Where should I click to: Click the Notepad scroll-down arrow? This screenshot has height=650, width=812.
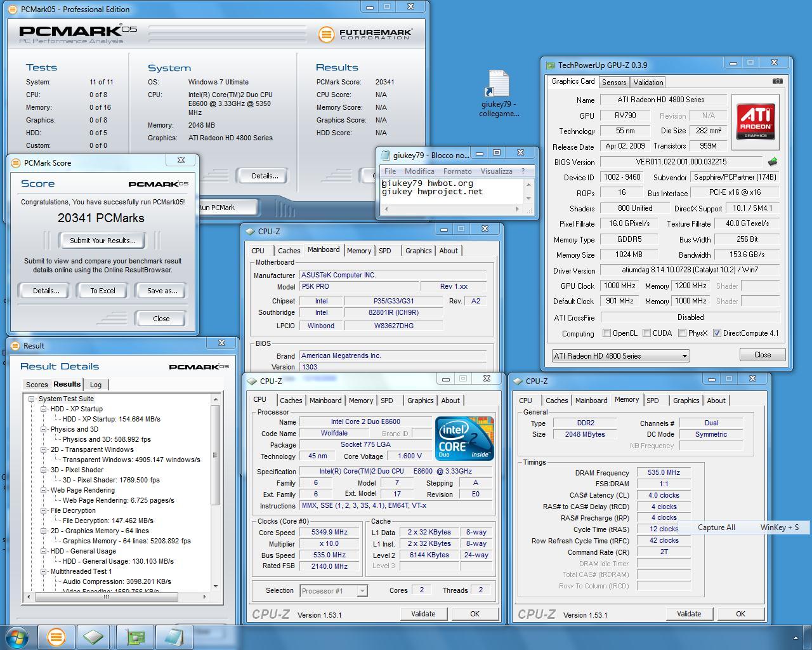(x=529, y=198)
